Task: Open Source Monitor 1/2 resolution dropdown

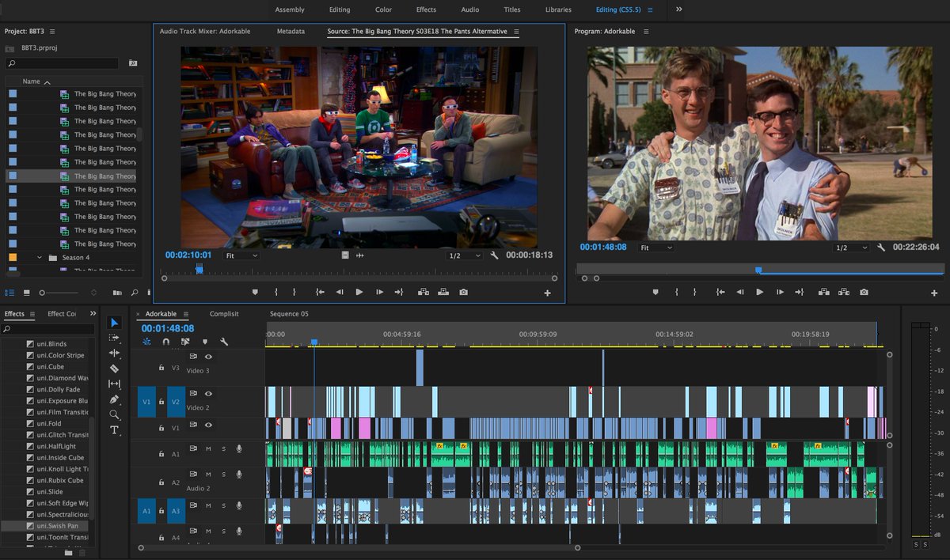Action: [x=465, y=255]
